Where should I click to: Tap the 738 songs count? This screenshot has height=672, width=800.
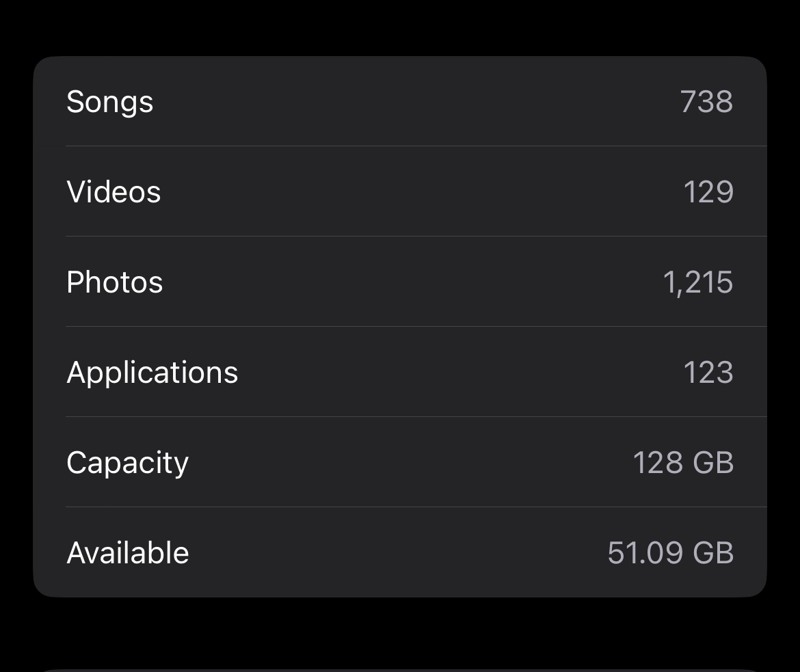click(x=706, y=102)
